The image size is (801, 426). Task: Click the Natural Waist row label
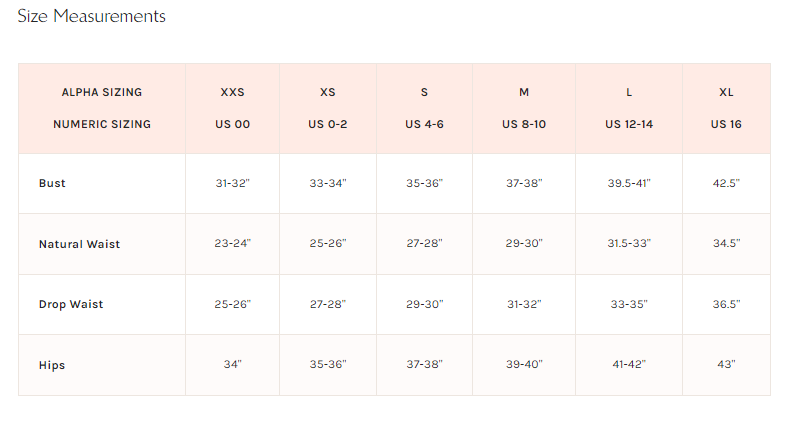[x=80, y=244]
